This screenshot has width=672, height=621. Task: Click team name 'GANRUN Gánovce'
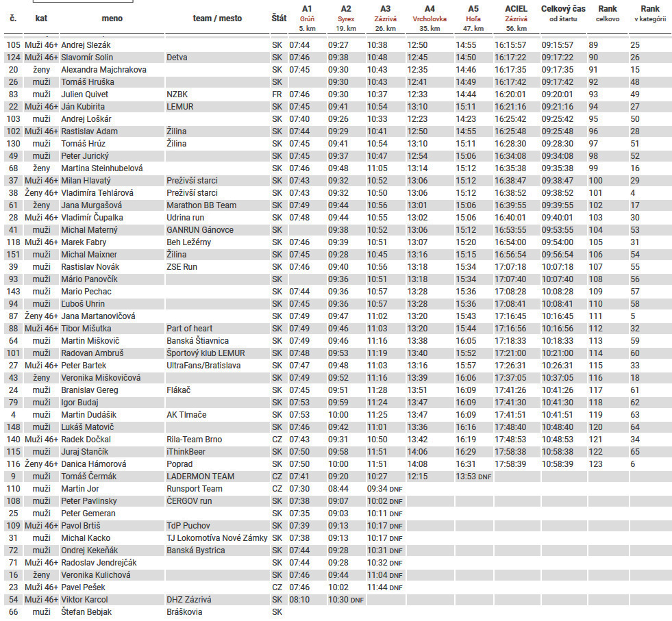pyautogui.click(x=199, y=230)
